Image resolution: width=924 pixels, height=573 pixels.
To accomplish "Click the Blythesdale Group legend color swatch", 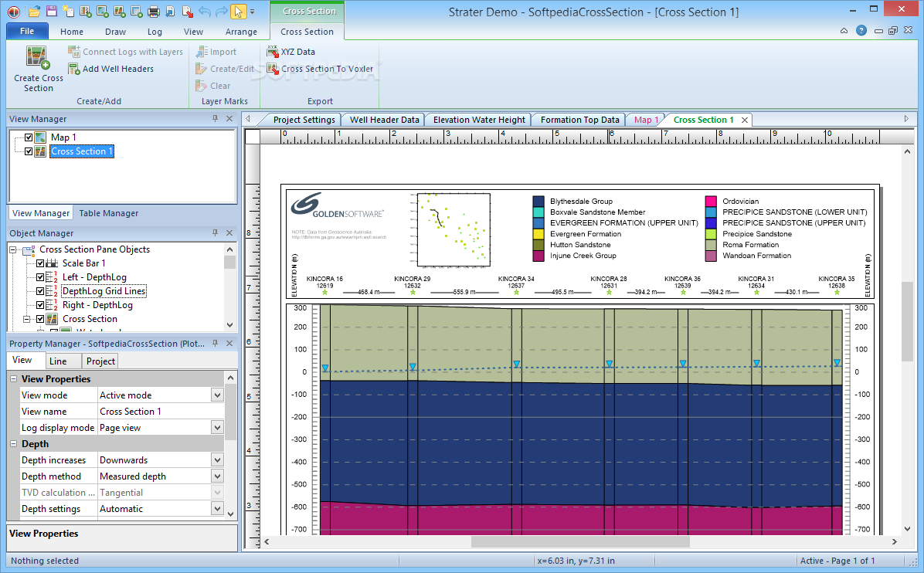I will (538, 202).
